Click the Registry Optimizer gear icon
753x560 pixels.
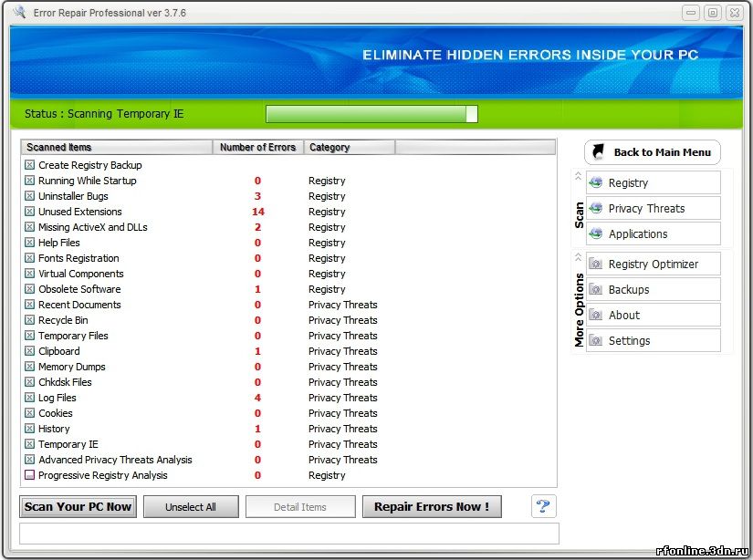[x=596, y=264]
